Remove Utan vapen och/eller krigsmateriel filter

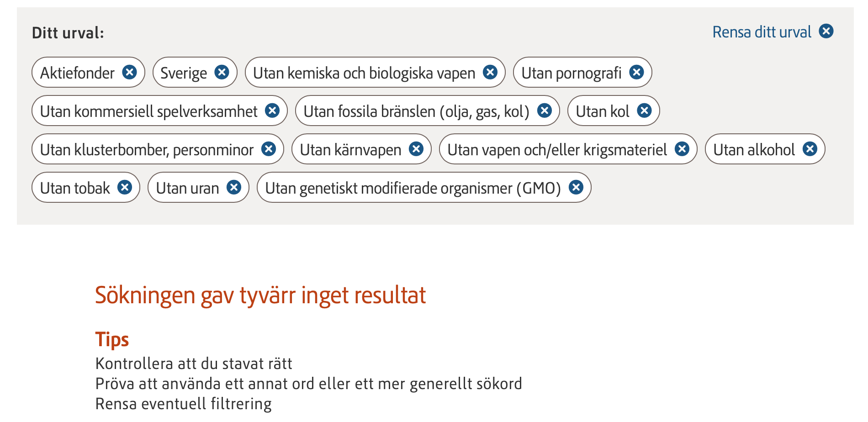682,149
